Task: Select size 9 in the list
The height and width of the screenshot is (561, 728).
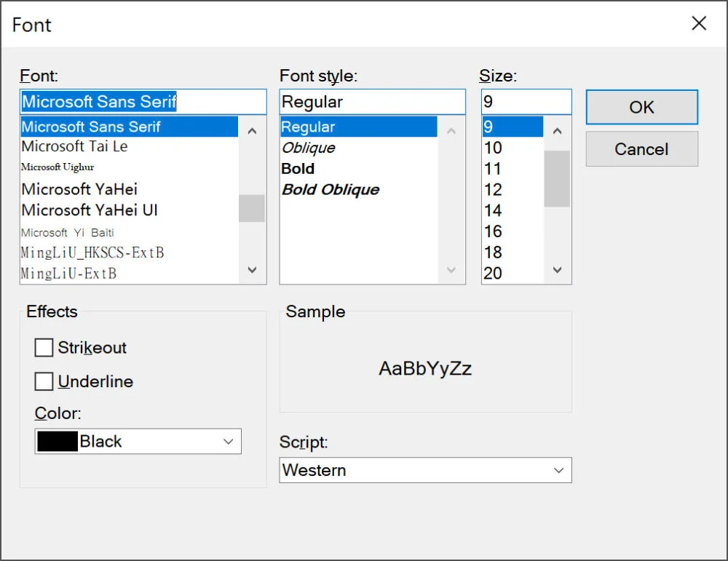Action: (x=513, y=127)
